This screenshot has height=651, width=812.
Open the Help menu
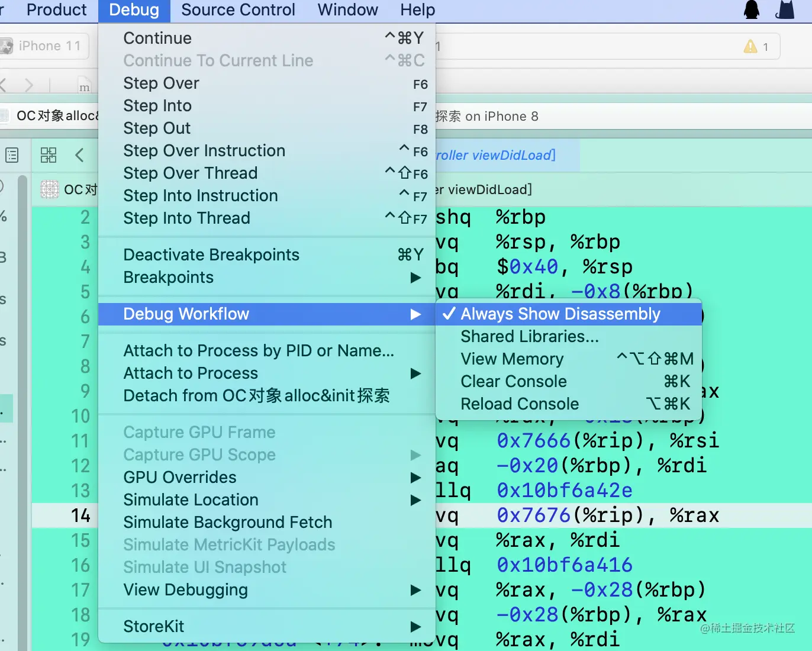[418, 10]
